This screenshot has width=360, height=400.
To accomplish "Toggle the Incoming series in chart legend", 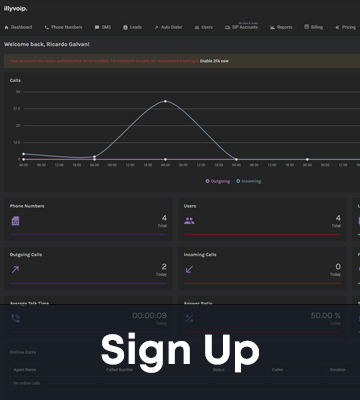I will point(249,181).
